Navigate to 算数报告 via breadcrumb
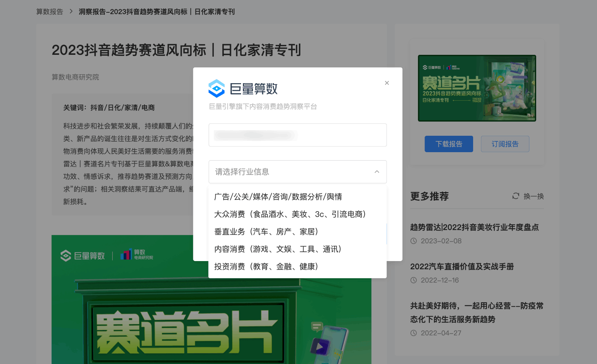Viewport: 597px width, 364px height. [49, 12]
